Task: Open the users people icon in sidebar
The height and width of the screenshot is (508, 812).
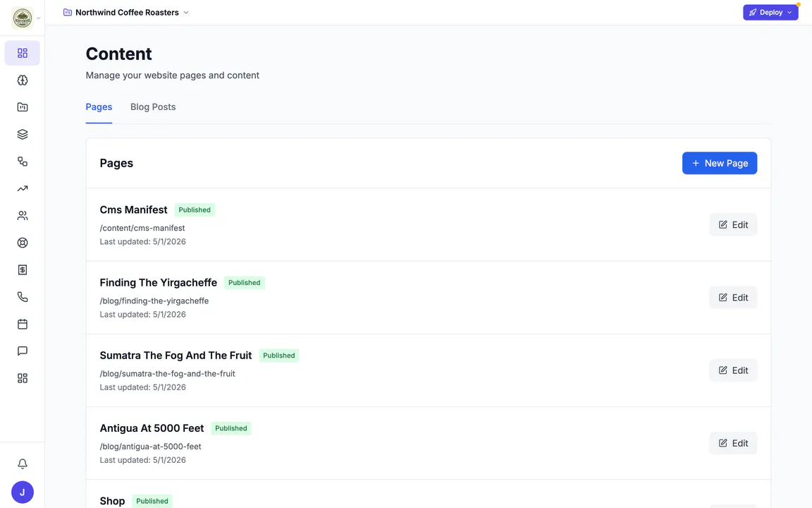Action: (23, 216)
